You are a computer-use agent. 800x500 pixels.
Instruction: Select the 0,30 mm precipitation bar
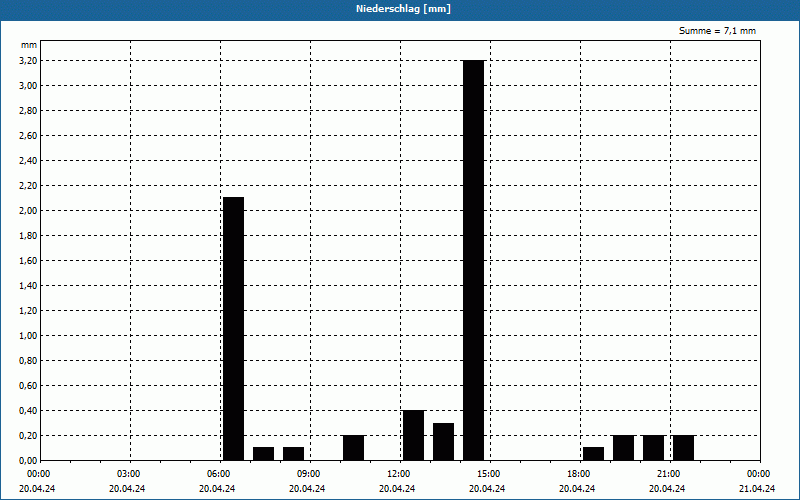443,442
